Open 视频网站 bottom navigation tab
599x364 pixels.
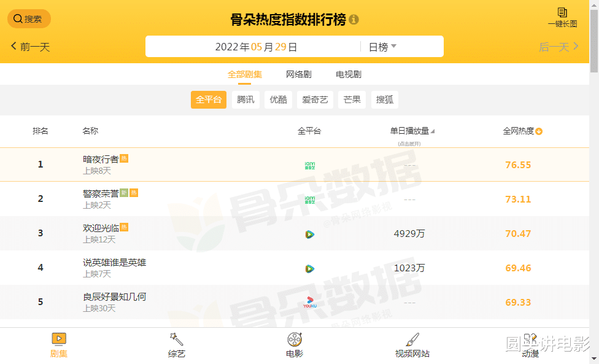(x=412, y=346)
